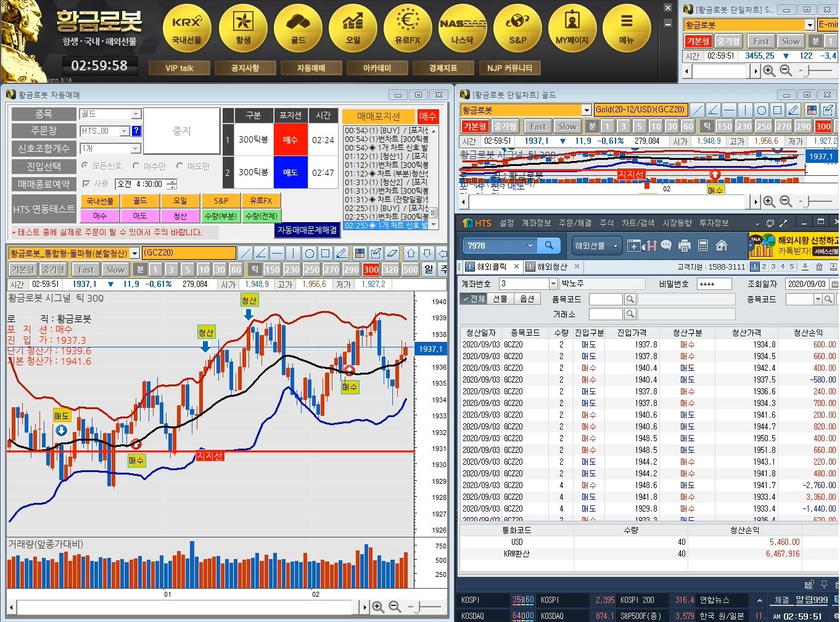Click 자동매매문제해결 button
Image resolution: width=840 pixels, height=622 pixels.
tap(307, 230)
